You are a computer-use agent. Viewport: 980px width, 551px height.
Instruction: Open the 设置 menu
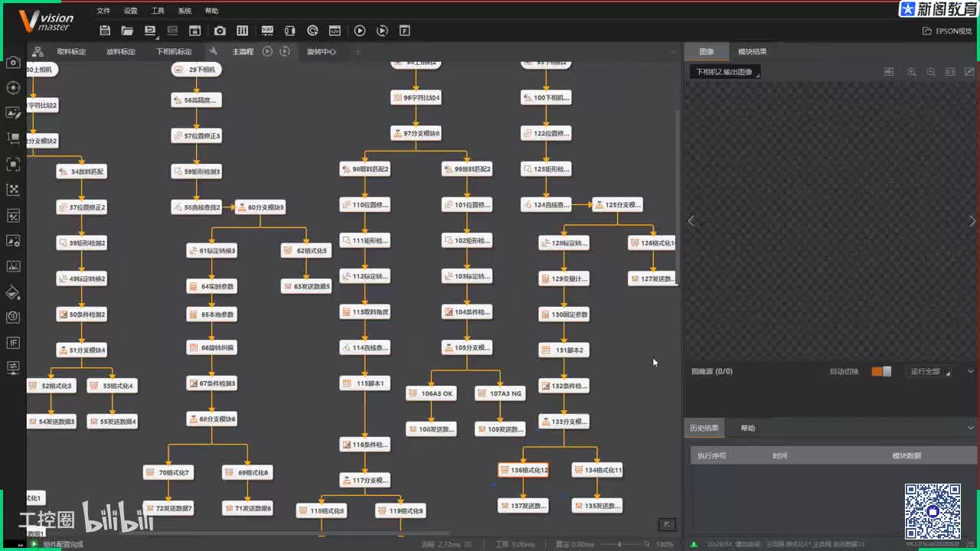[131, 11]
